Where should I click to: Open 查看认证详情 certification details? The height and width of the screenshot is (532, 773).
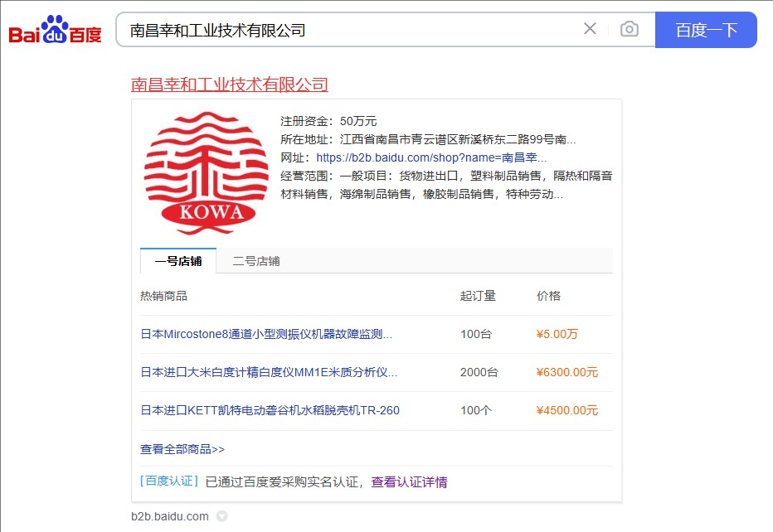(x=409, y=482)
